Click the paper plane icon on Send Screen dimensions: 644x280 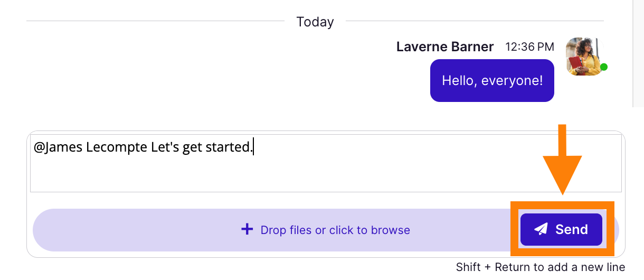tap(541, 229)
